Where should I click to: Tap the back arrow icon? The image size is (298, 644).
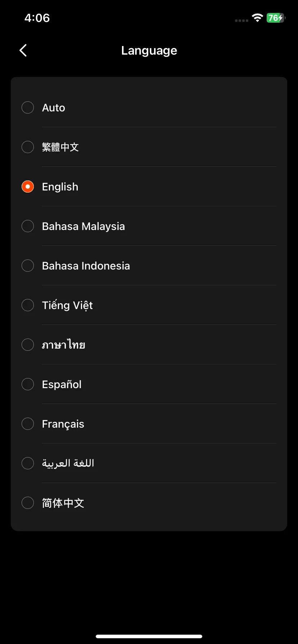click(23, 50)
